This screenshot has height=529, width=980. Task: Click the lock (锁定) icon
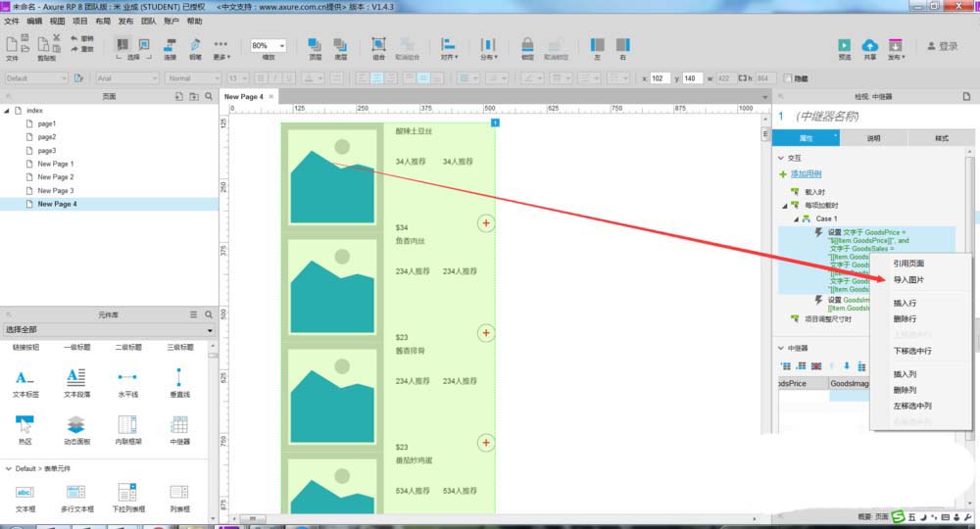click(x=527, y=44)
